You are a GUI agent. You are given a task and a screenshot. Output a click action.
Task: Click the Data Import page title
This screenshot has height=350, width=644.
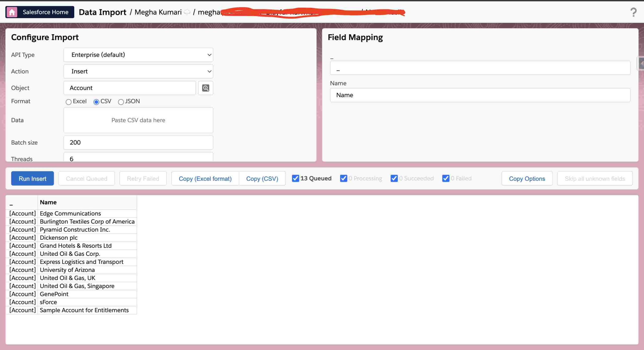[102, 12]
